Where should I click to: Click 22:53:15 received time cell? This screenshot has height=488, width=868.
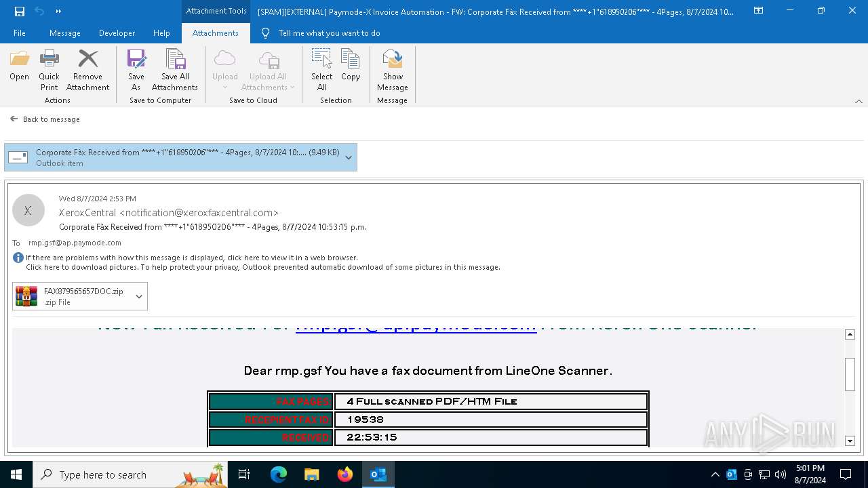click(491, 437)
